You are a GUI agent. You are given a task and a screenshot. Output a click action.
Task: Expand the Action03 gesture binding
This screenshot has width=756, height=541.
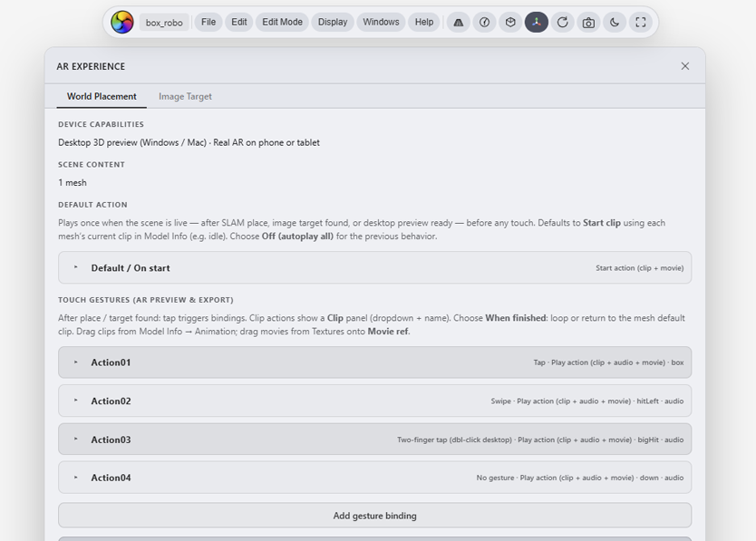[x=375, y=440]
